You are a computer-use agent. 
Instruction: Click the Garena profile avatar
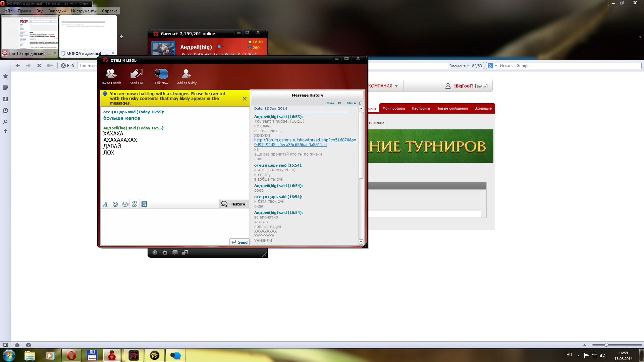(163, 48)
